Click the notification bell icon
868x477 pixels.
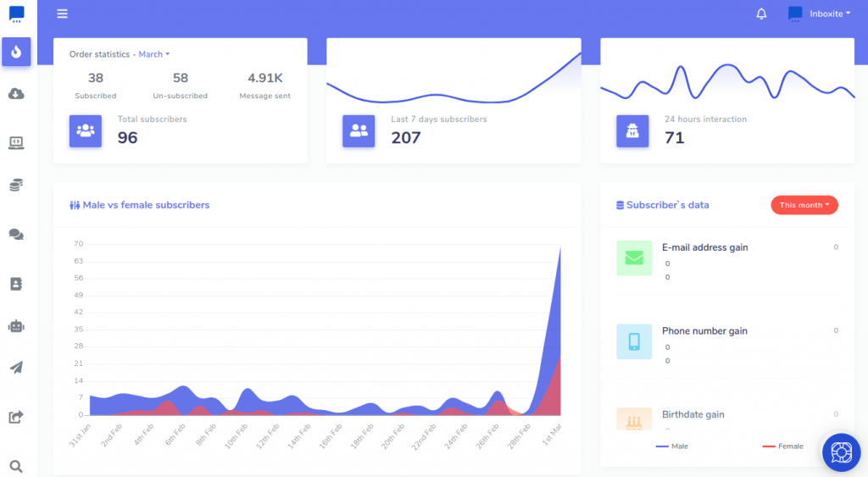(x=762, y=14)
